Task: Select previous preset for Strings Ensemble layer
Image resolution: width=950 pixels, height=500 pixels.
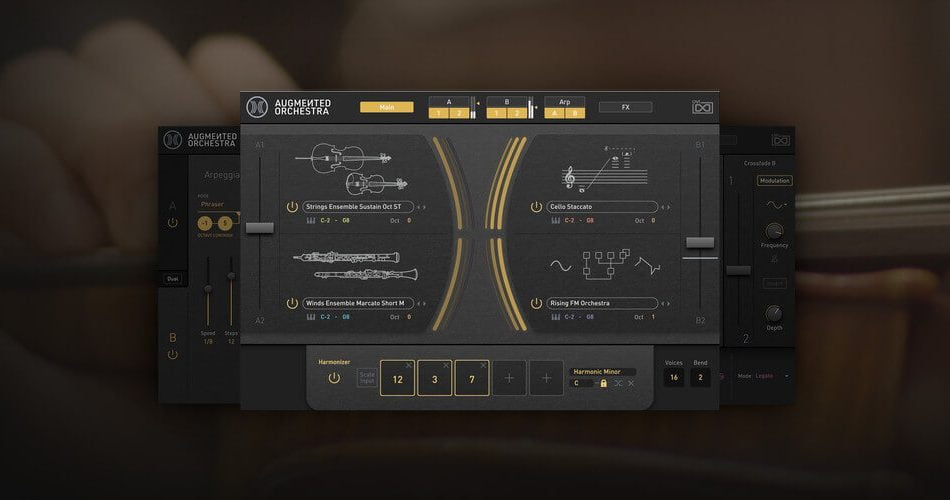Action: pyautogui.click(x=419, y=207)
